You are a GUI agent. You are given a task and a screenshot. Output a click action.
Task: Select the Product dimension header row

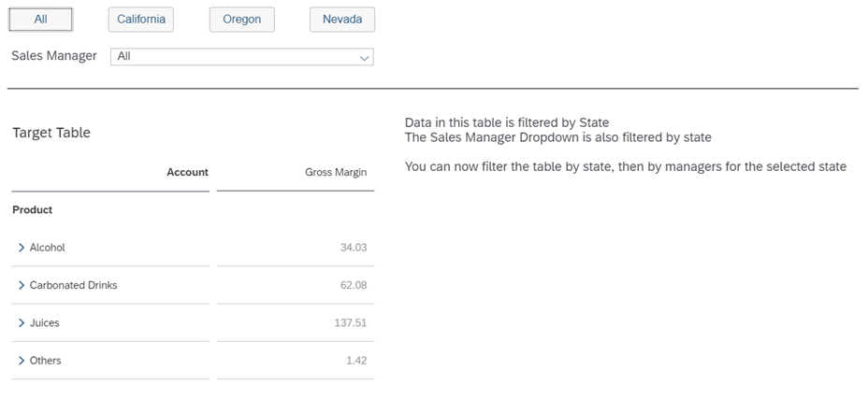(x=33, y=210)
